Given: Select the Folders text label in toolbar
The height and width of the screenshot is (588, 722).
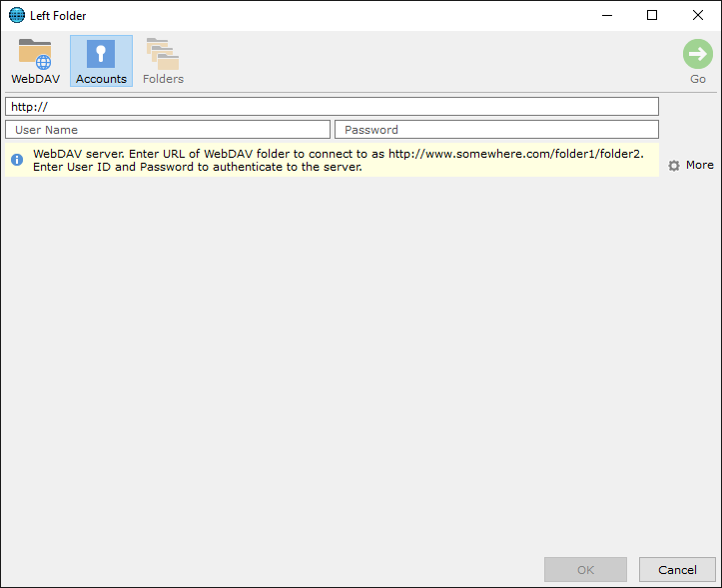Looking at the screenshot, I should [163, 79].
